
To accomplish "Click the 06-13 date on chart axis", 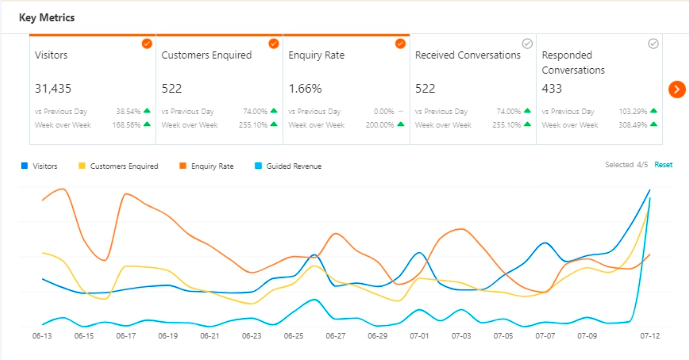I will 42,336.
